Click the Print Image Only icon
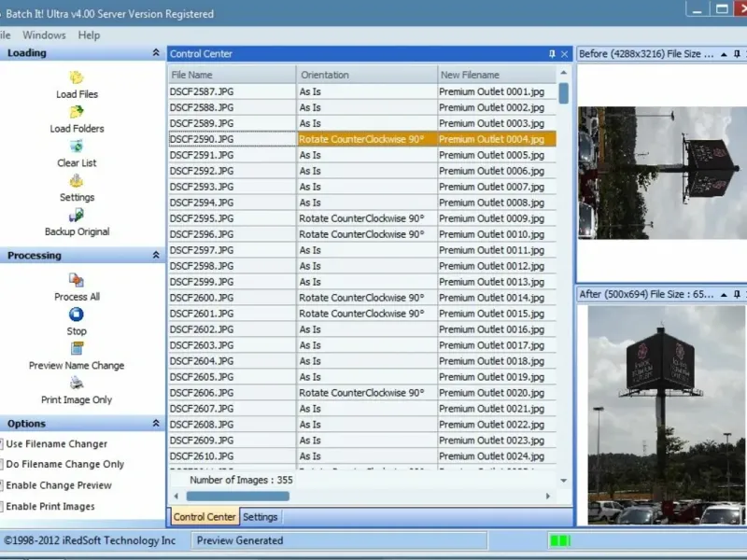The image size is (747, 560). [77, 384]
